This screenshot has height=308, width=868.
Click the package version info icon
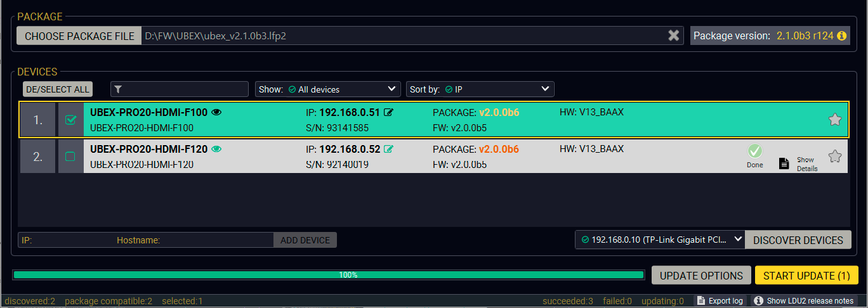(841, 36)
